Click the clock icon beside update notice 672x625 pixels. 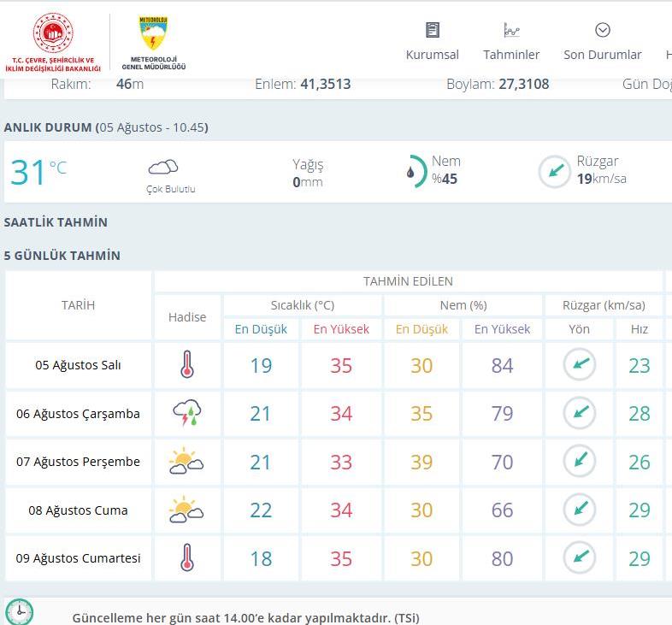point(19,612)
